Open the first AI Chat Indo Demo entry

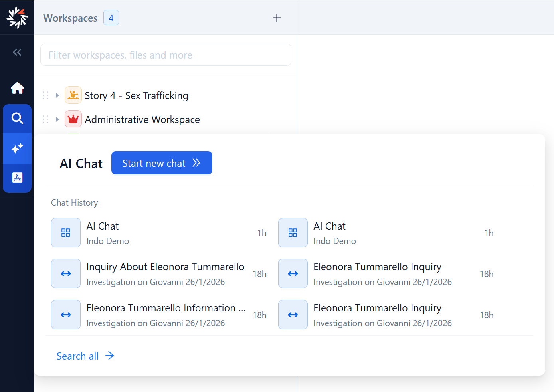(x=103, y=226)
